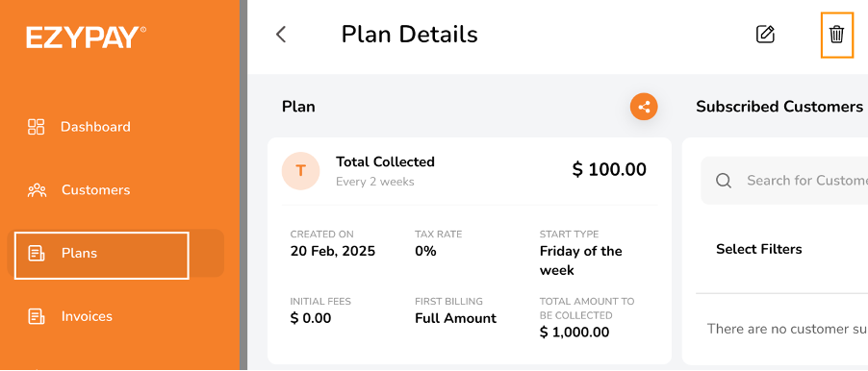Click the Search for Customer field
Image resolution: width=868 pixels, height=371 pixels.
pos(784,181)
